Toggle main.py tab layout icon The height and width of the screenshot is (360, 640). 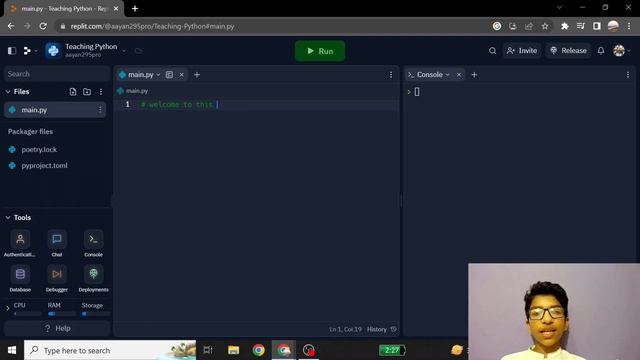click(169, 75)
